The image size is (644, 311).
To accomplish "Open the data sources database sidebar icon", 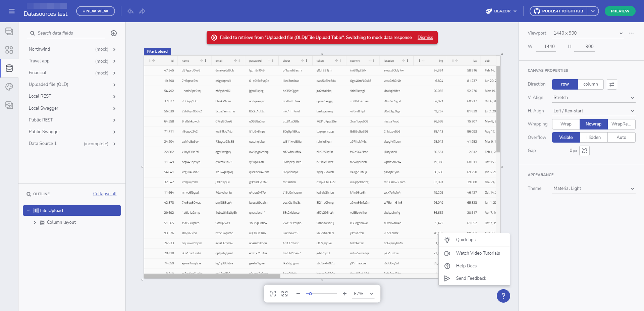I will pyautogui.click(x=9, y=68).
